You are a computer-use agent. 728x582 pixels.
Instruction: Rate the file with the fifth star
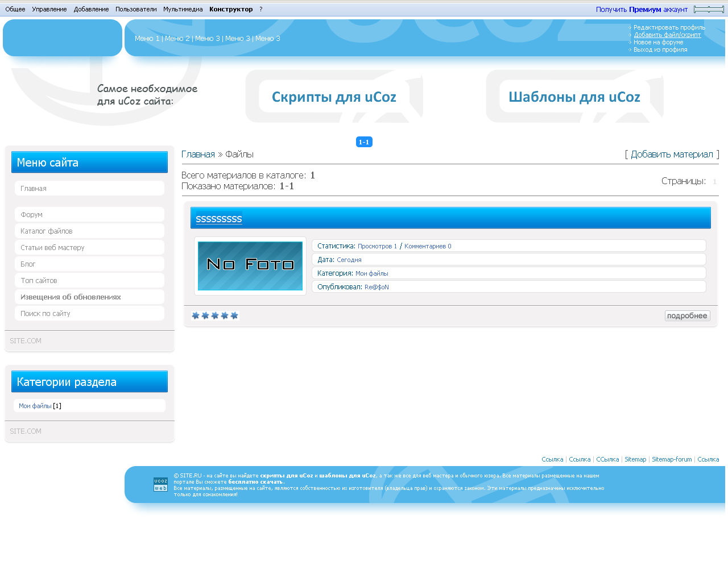(x=234, y=315)
